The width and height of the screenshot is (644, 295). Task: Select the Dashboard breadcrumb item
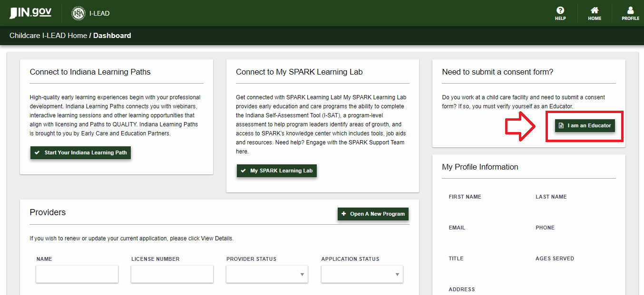point(112,36)
